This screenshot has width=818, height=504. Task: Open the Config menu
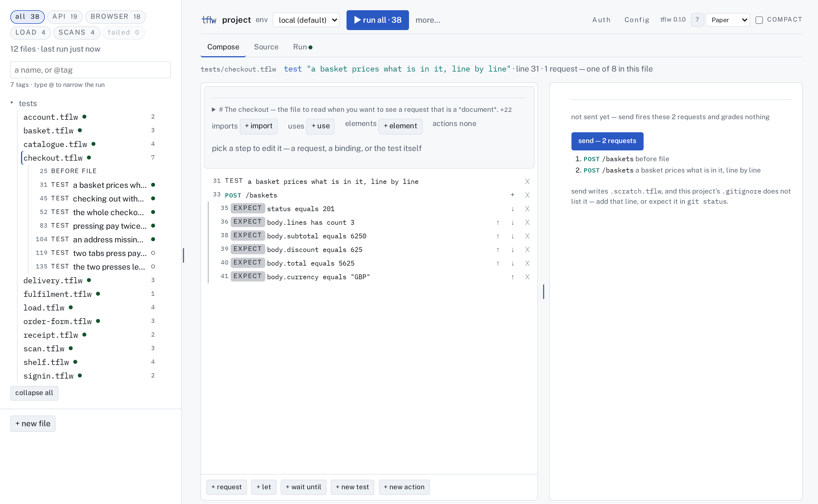[x=637, y=20]
